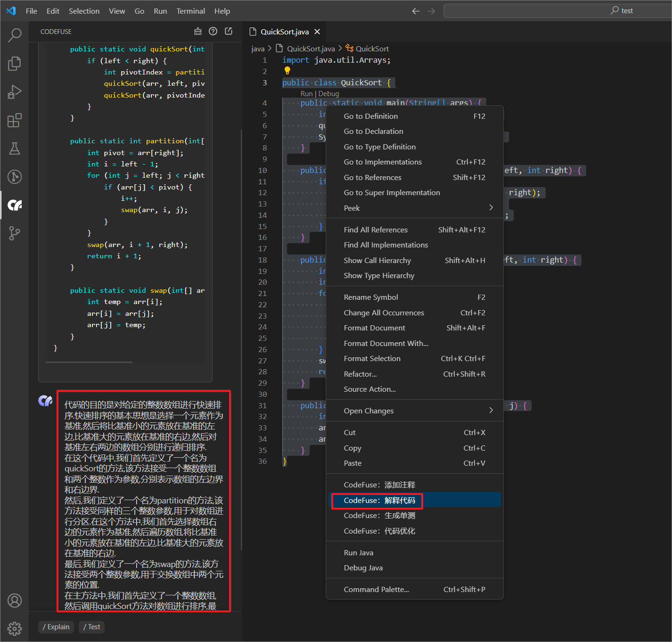Viewport: 672px width, 642px height.
Task: Select CodeFuse: 生成单测
Action: (415, 515)
